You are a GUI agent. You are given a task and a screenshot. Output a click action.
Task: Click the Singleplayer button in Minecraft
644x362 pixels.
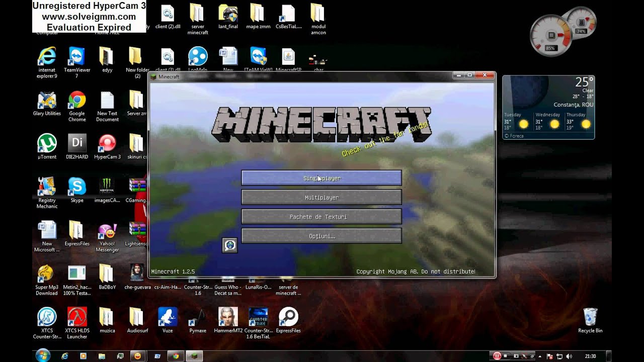321,178
